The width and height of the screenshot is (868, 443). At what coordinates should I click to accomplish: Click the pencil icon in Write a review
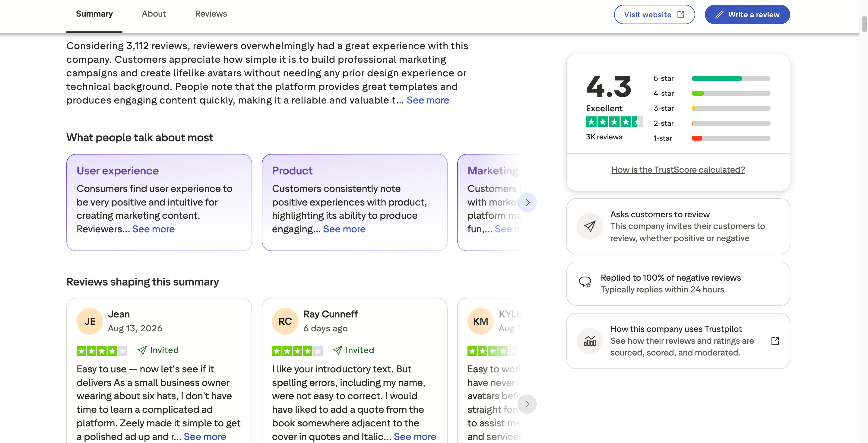719,14
